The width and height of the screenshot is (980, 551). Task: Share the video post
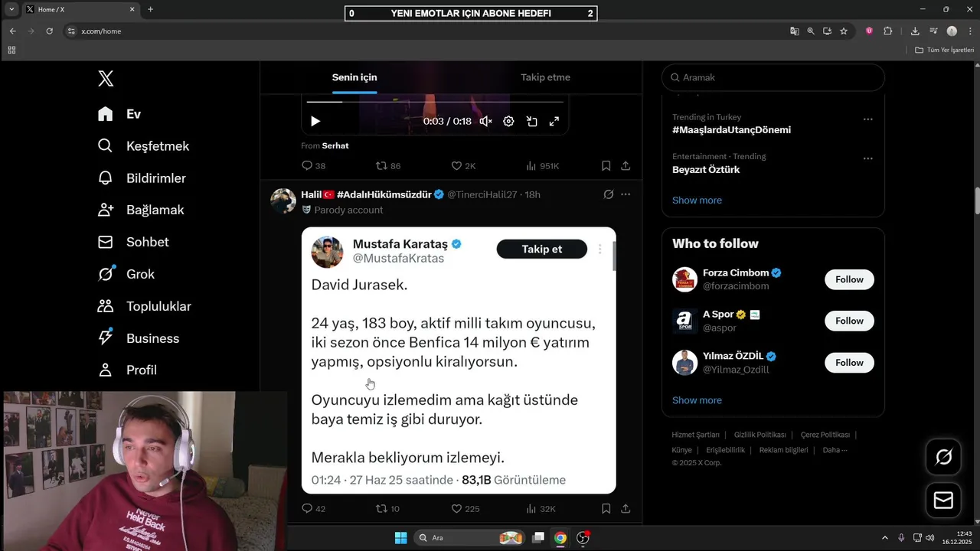click(x=626, y=165)
